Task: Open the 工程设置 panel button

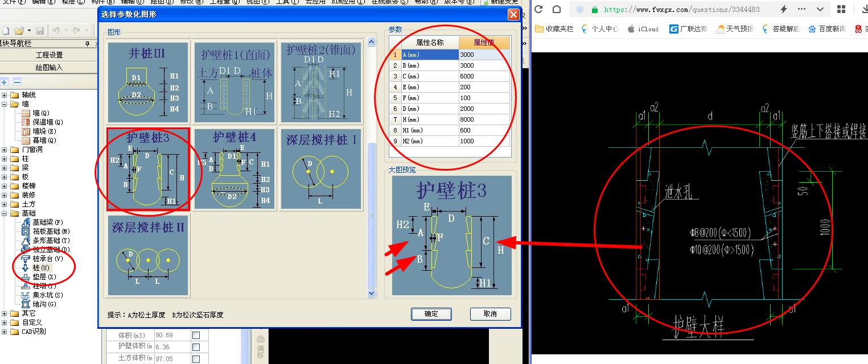Action: [x=49, y=55]
